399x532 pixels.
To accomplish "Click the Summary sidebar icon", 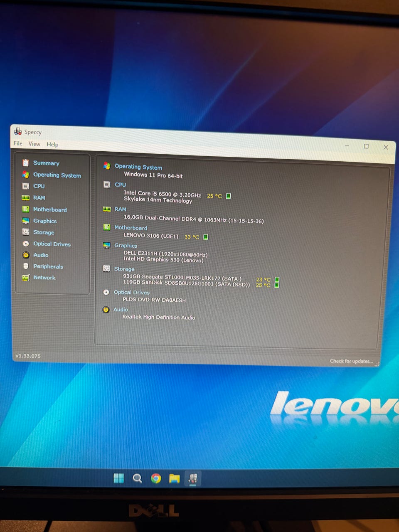I will tap(26, 163).
